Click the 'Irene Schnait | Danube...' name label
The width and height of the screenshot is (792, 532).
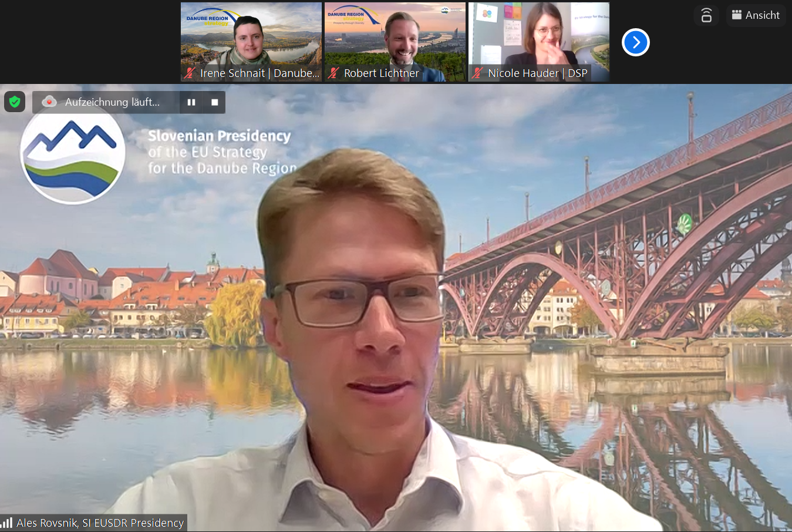pos(259,73)
